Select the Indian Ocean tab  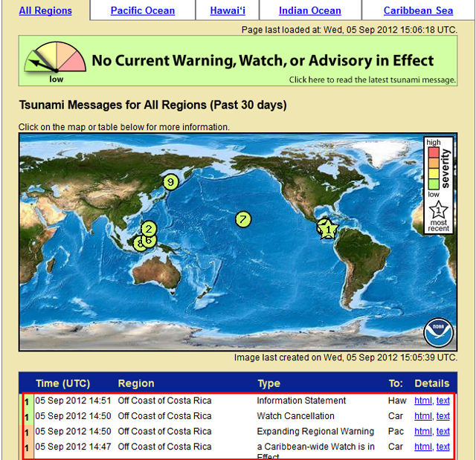point(309,10)
